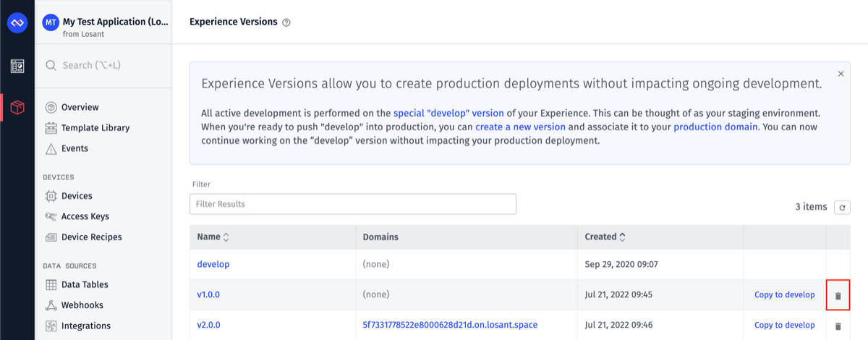Click the Devices chip icon
Screen dimensions: 868x340
51,196
